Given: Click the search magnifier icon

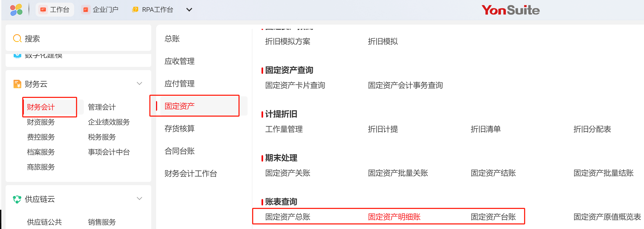Looking at the screenshot, I should tap(17, 39).
